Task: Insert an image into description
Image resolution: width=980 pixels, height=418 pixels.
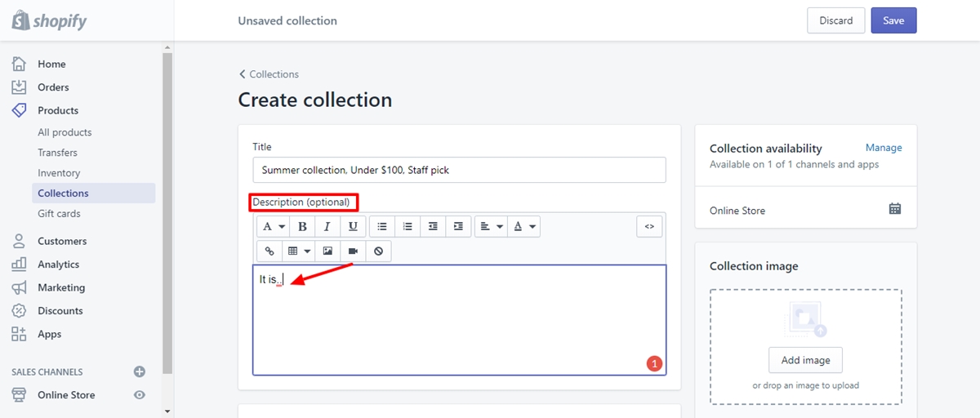Action: 327,251
